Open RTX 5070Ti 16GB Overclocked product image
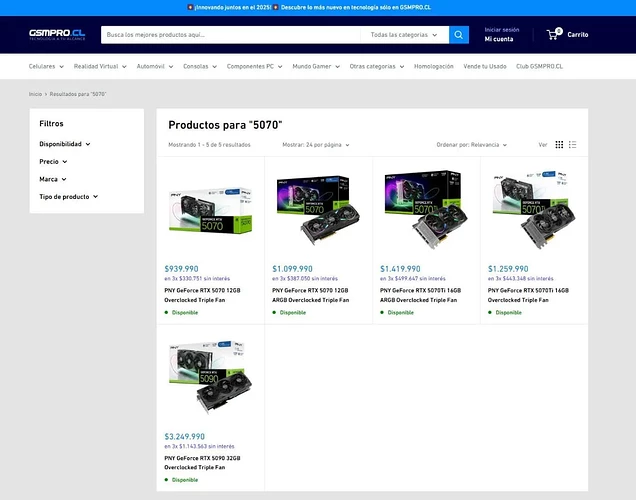This screenshot has height=500, width=636. [x=534, y=210]
